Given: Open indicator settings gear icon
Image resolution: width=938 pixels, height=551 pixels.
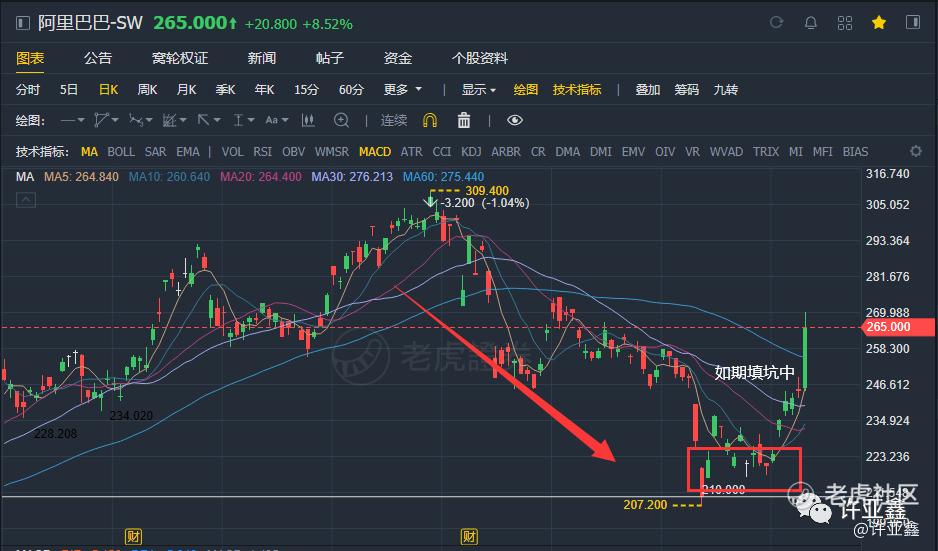Looking at the screenshot, I should [x=916, y=151].
